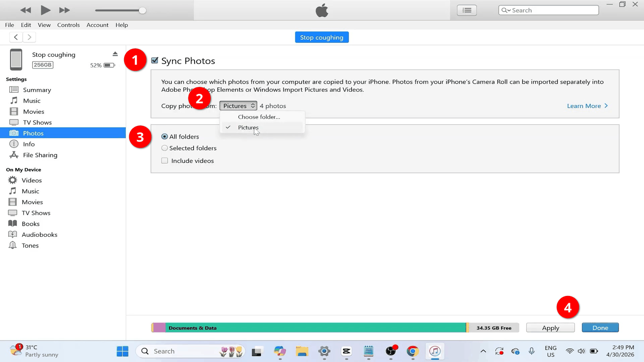644x362 pixels.
Task: Open the Copilot icon in taskbar
Action: point(280,351)
